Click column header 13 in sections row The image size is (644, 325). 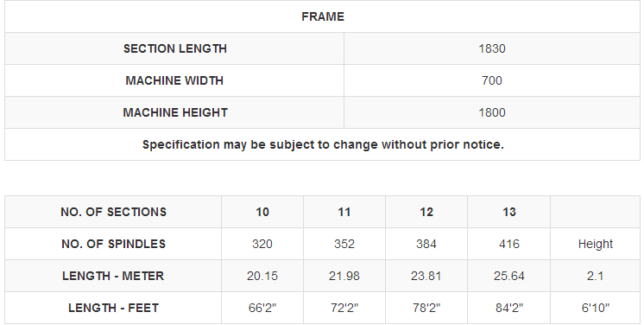coord(508,212)
